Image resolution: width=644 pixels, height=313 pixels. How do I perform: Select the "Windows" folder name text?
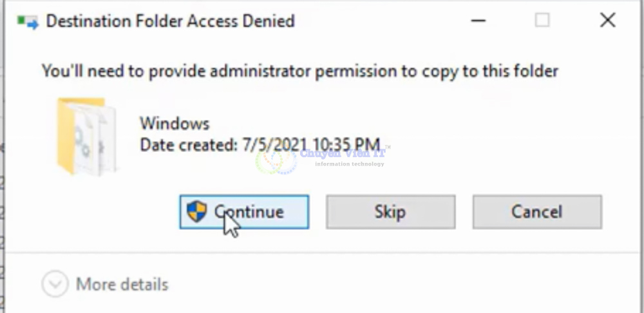[x=175, y=123]
